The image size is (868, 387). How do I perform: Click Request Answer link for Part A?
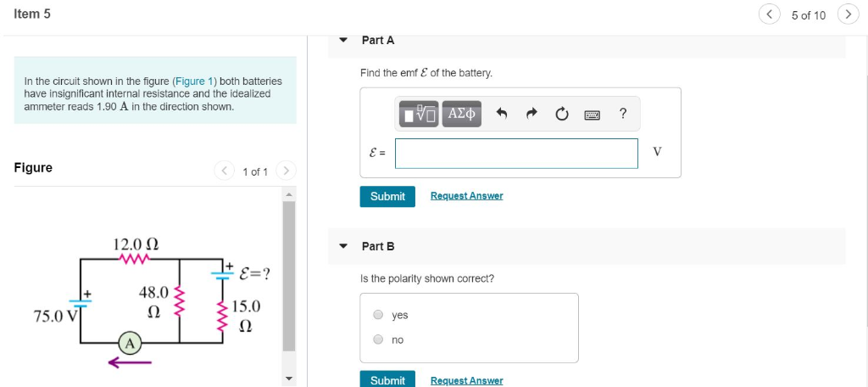coord(467,196)
